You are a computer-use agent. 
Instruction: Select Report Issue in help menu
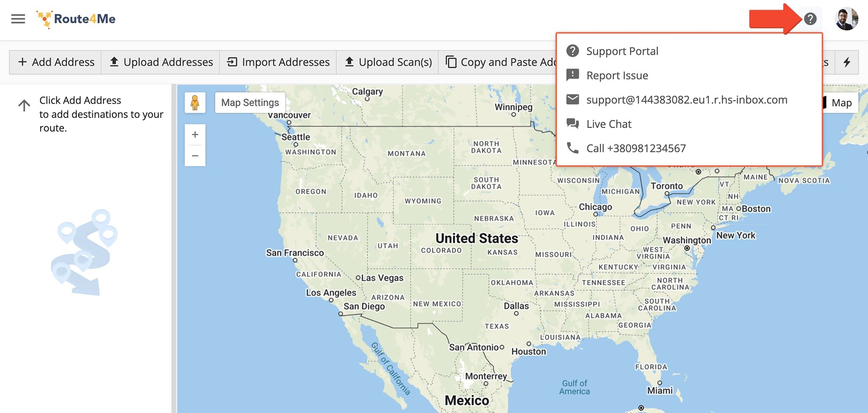[x=689, y=75]
